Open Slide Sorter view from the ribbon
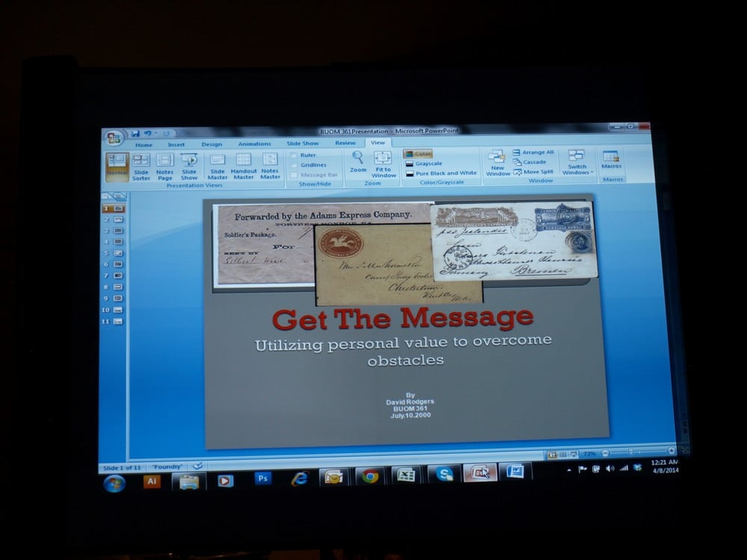Screen dimensions: 747x560 (141, 167)
